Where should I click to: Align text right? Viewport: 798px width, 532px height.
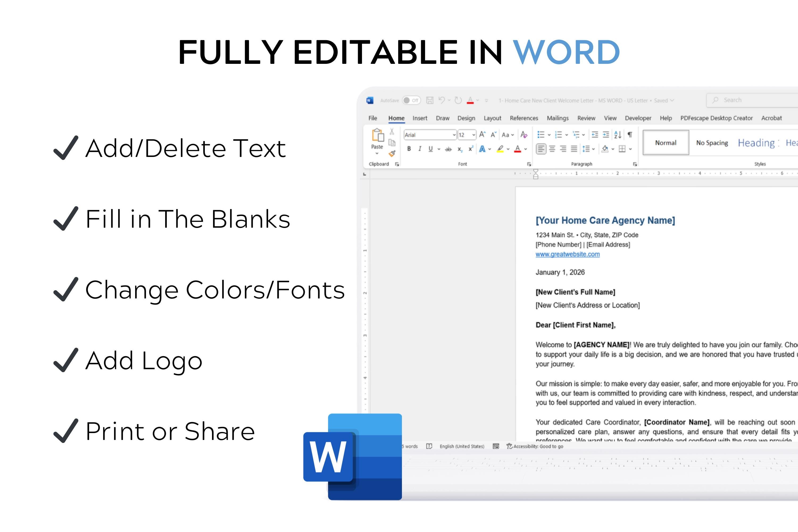pyautogui.click(x=563, y=149)
